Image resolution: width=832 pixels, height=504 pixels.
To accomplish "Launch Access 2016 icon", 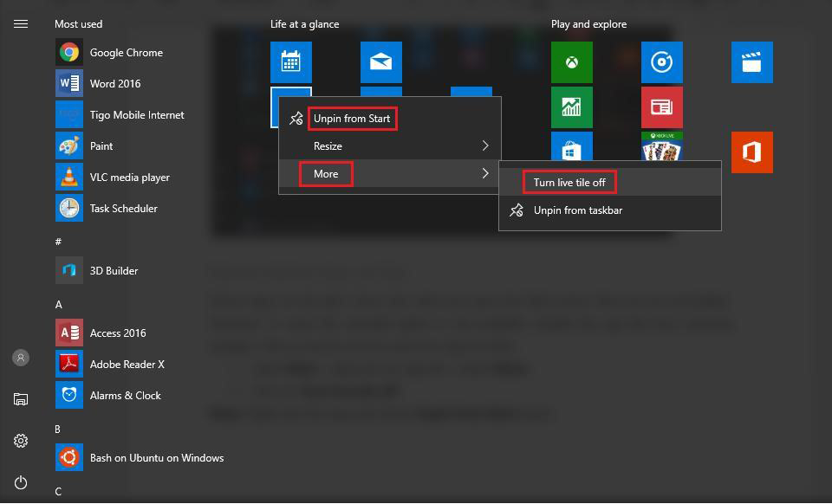I will (x=69, y=333).
